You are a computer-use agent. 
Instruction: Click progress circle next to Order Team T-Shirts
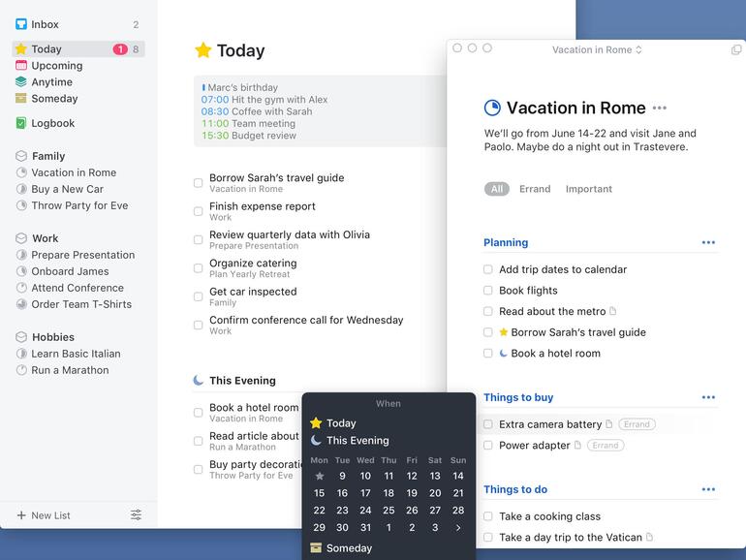click(x=21, y=304)
